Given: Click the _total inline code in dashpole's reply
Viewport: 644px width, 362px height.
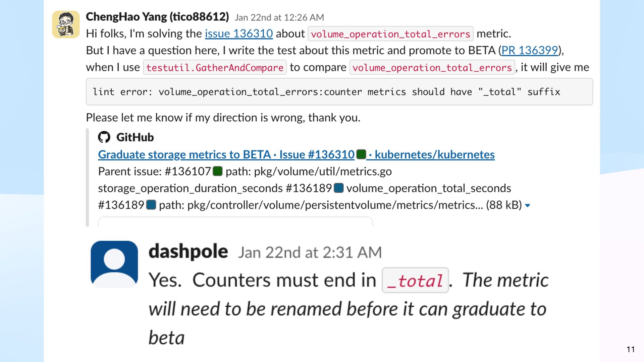Looking at the screenshot, I should [x=415, y=280].
